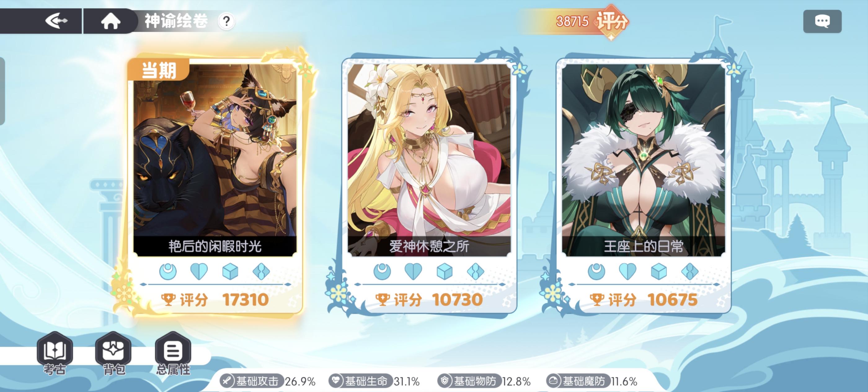Tap diamond slot on 艳后的闲暇时光 card
868x392 pixels.
click(x=261, y=271)
